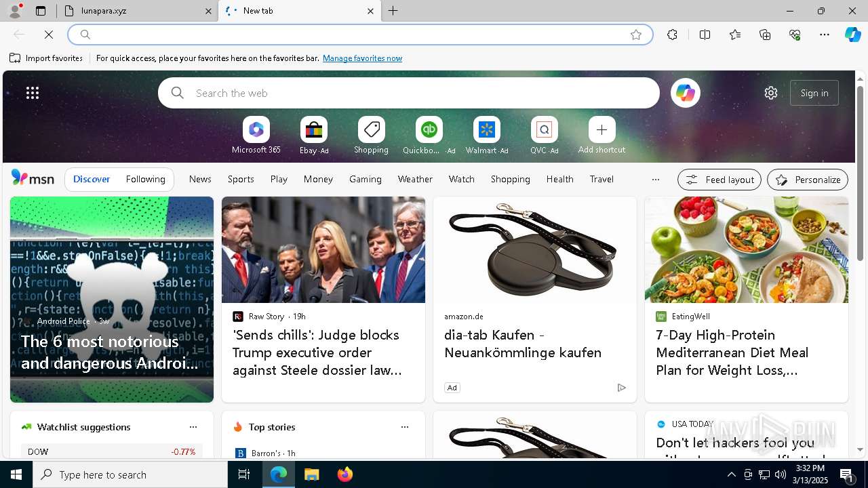Open the Weather category
Screen dimensions: 868x488
click(415, 179)
